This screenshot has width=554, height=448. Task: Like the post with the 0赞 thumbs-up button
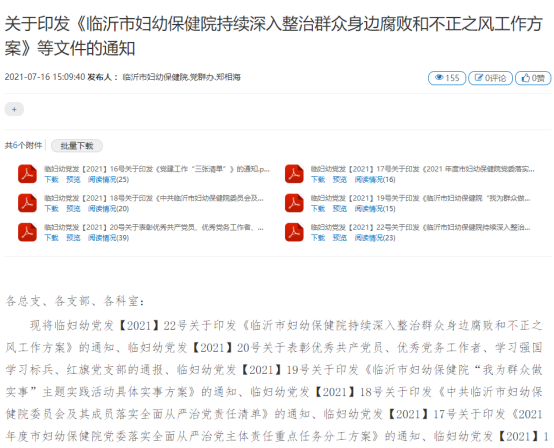[x=533, y=78]
